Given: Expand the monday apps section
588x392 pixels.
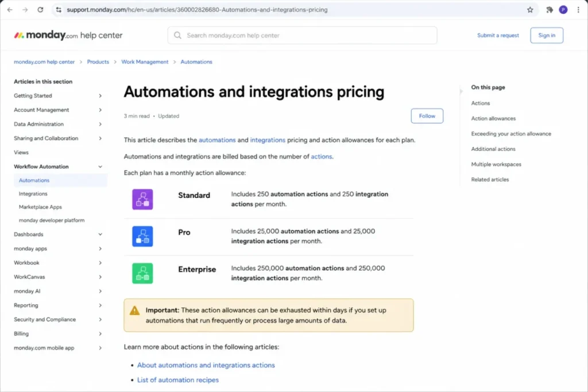Looking at the screenshot, I should 100,249.
